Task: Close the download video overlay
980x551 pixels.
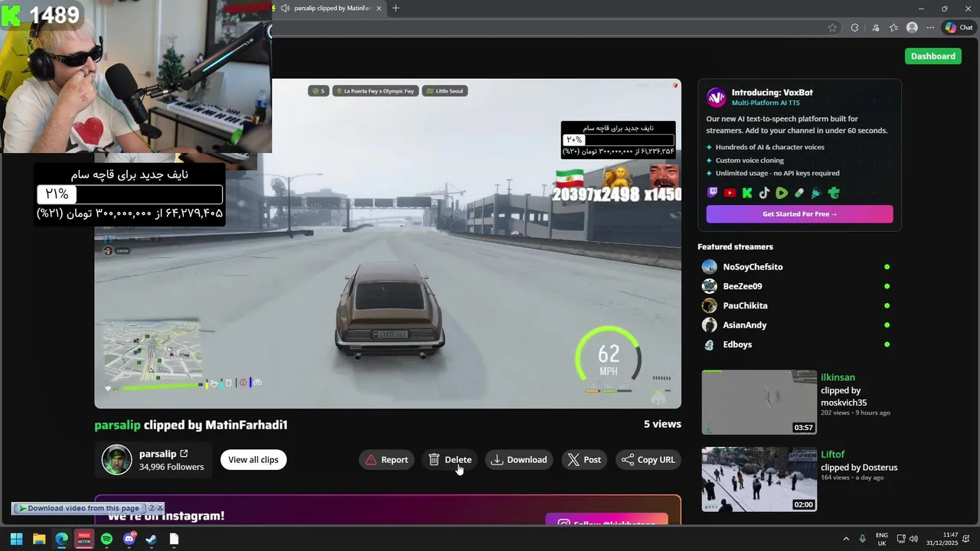Action: pos(160,508)
